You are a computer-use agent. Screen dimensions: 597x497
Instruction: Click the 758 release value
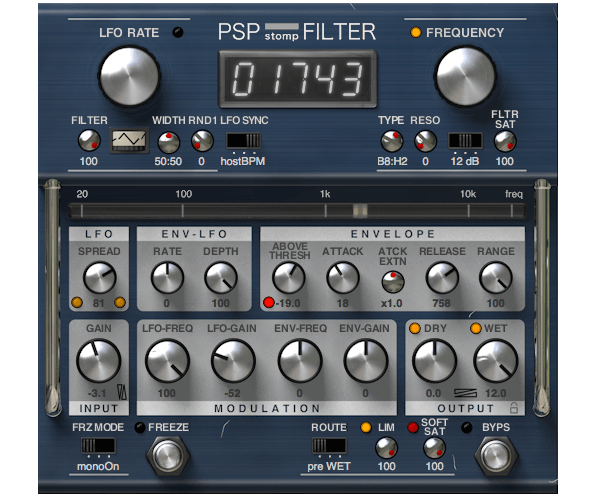tap(442, 303)
